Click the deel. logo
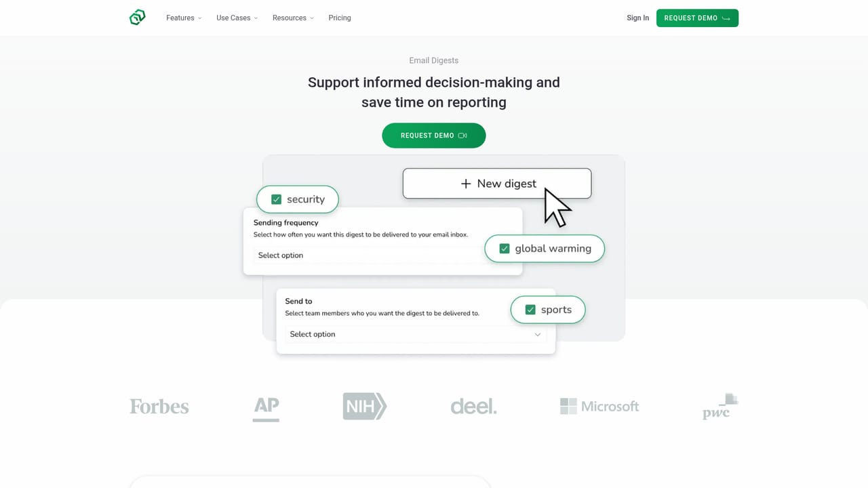Viewport: 868px width, 488px height. tap(473, 407)
